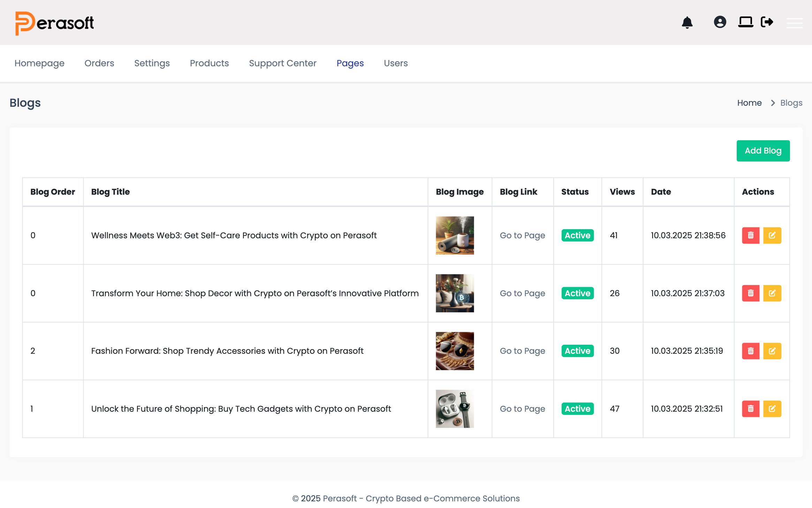Open the Orders menu

[x=99, y=63]
